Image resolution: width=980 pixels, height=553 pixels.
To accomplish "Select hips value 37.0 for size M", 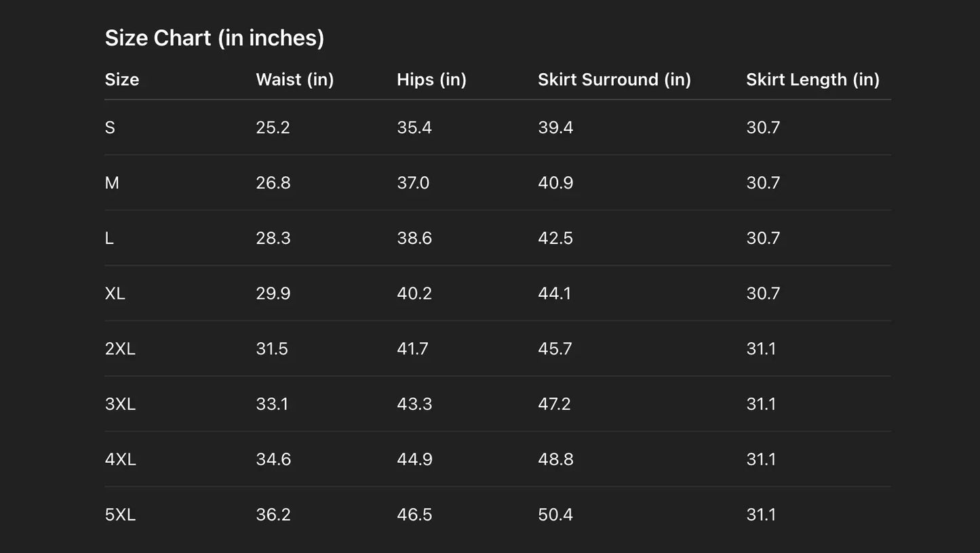I will click(413, 183).
